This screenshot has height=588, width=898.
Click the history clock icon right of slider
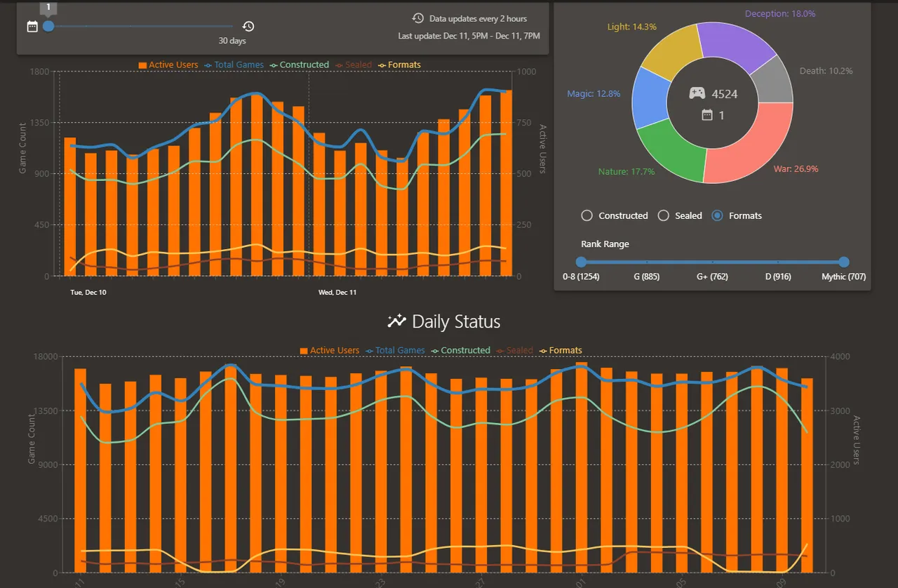point(248,27)
